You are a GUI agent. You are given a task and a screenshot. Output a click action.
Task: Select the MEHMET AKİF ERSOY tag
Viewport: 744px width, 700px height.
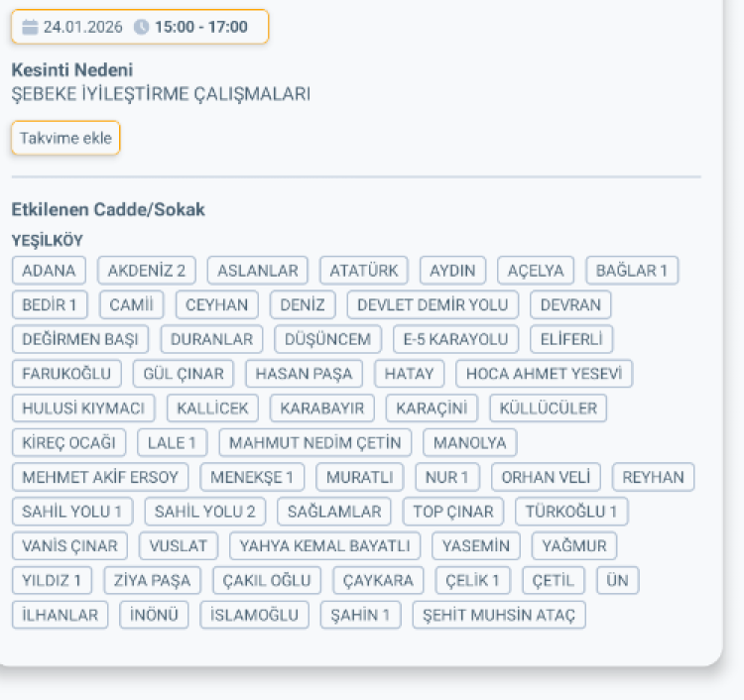click(100, 477)
